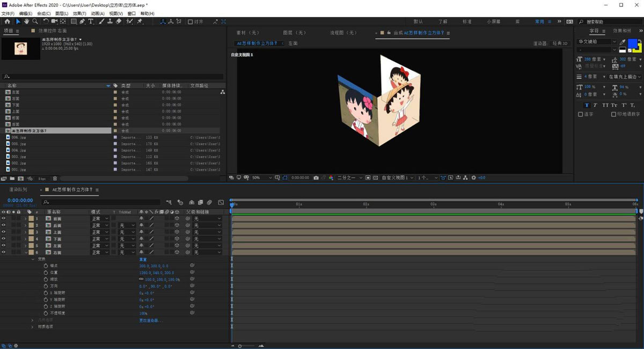Click Draft 3D icon in timeline header
The width and height of the screenshot is (644, 349).
coord(180,202)
